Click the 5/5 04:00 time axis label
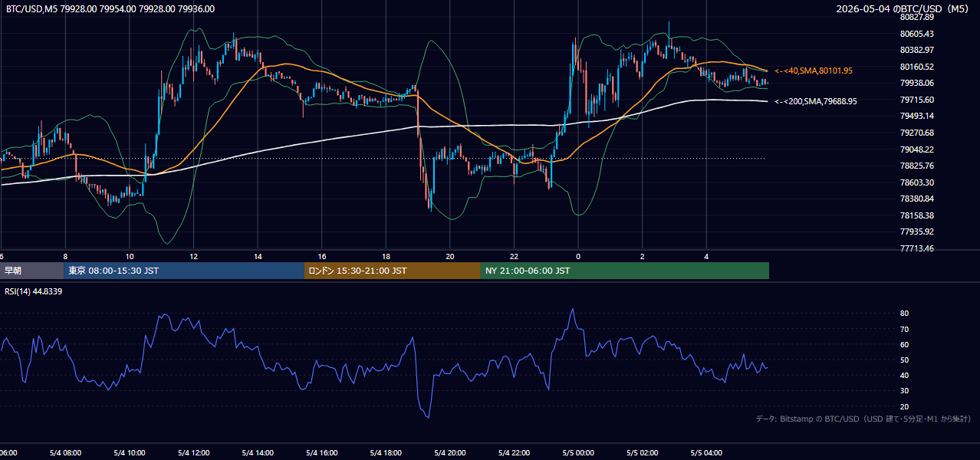 coord(706,453)
